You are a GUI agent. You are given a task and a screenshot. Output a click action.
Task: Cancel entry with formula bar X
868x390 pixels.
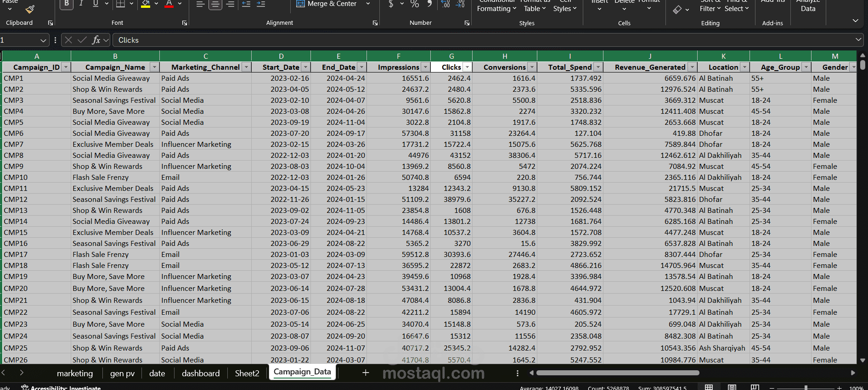(68, 40)
